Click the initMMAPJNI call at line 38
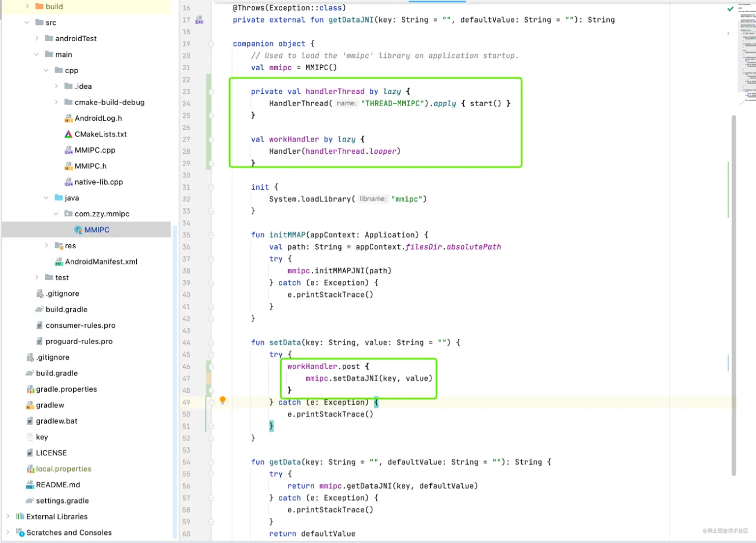This screenshot has width=756, height=543. [x=342, y=271]
